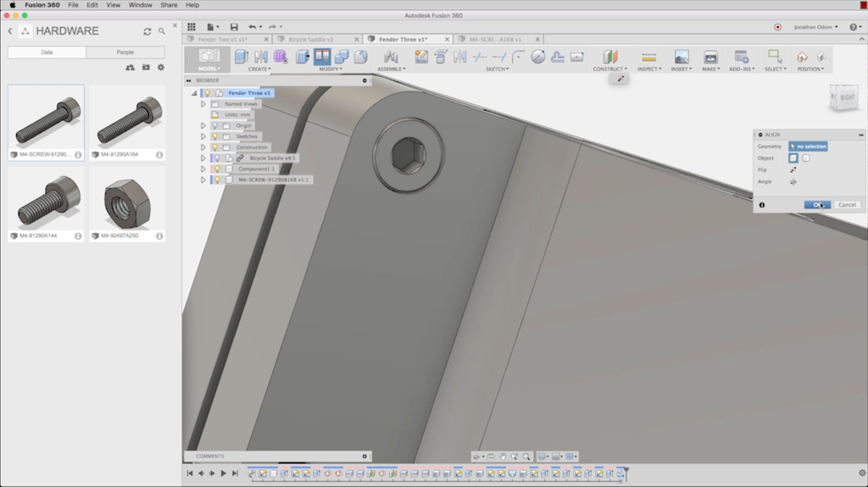Expand the Named Views tree node
The width and height of the screenshot is (868, 487).
[x=203, y=103]
